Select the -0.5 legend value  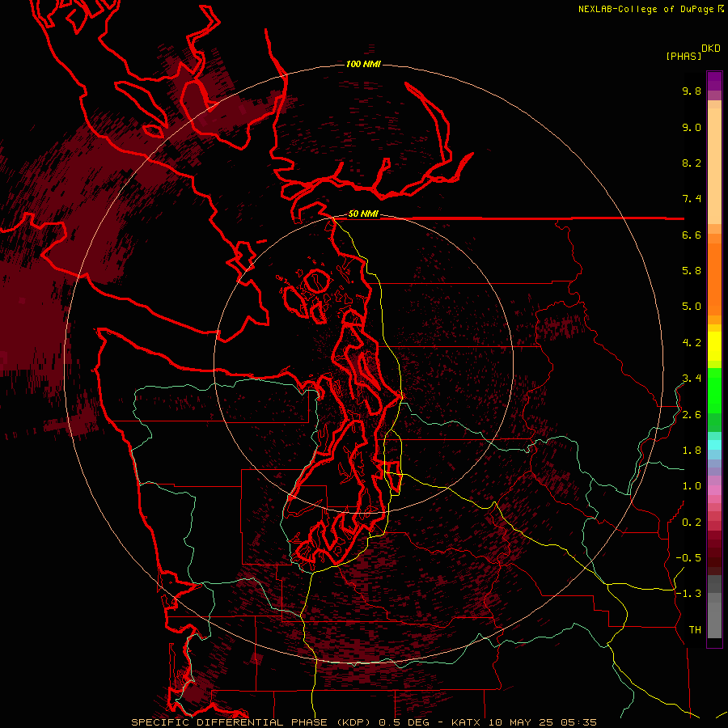(688, 558)
